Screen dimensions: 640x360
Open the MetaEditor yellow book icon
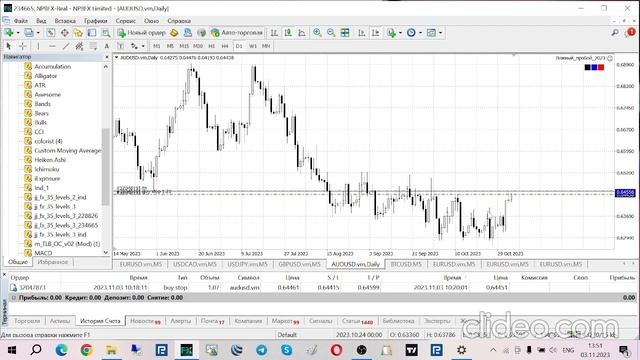coord(174,33)
